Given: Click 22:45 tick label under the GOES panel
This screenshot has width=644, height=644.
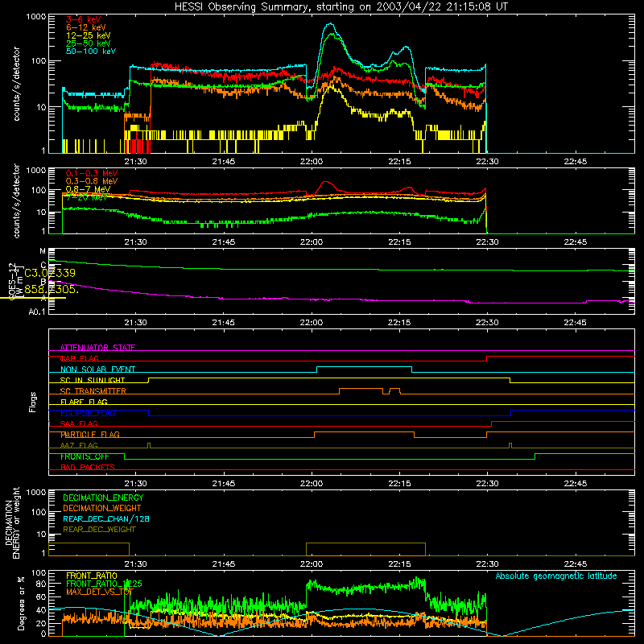Looking at the screenshot, I should 575,323.
